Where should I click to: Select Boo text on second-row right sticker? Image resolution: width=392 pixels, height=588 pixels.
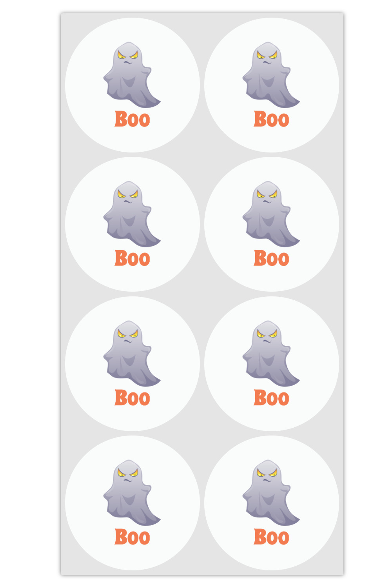(x=271, y=258)
